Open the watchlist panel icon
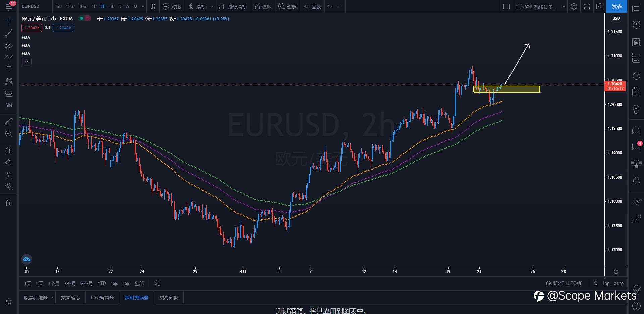644x314 pixels. tap(636, 9)
